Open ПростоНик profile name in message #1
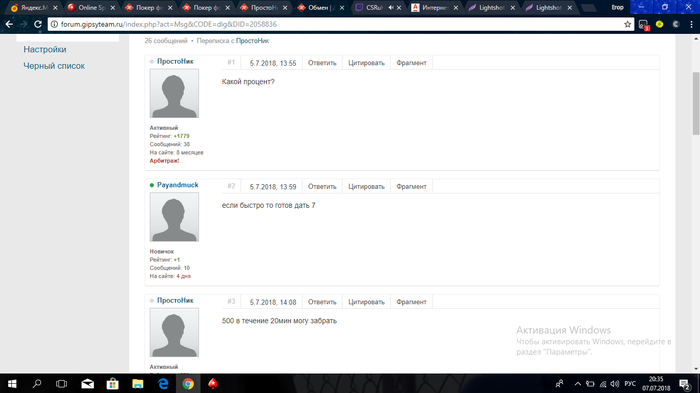Viewport: 700px width, 393px height. [x=175, y=61]
